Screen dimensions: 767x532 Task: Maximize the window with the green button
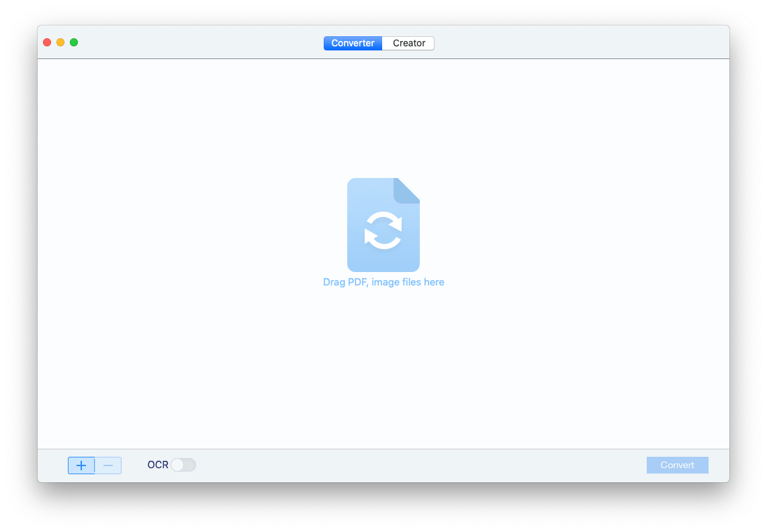coord(74,42)
